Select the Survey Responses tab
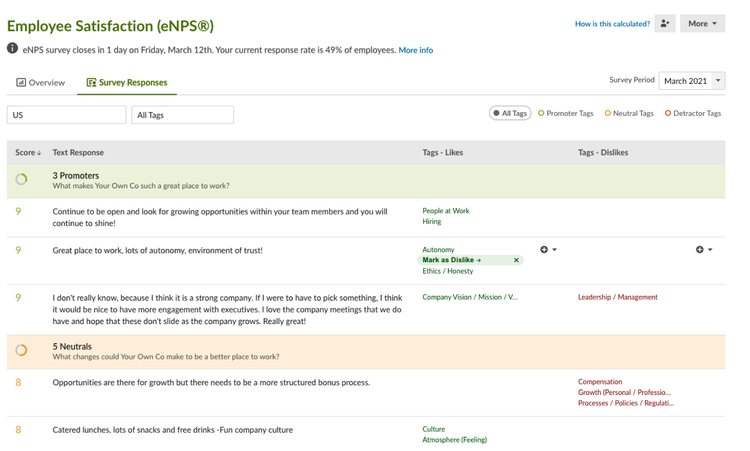Screen dimensions: 750x451 [127, 83]
